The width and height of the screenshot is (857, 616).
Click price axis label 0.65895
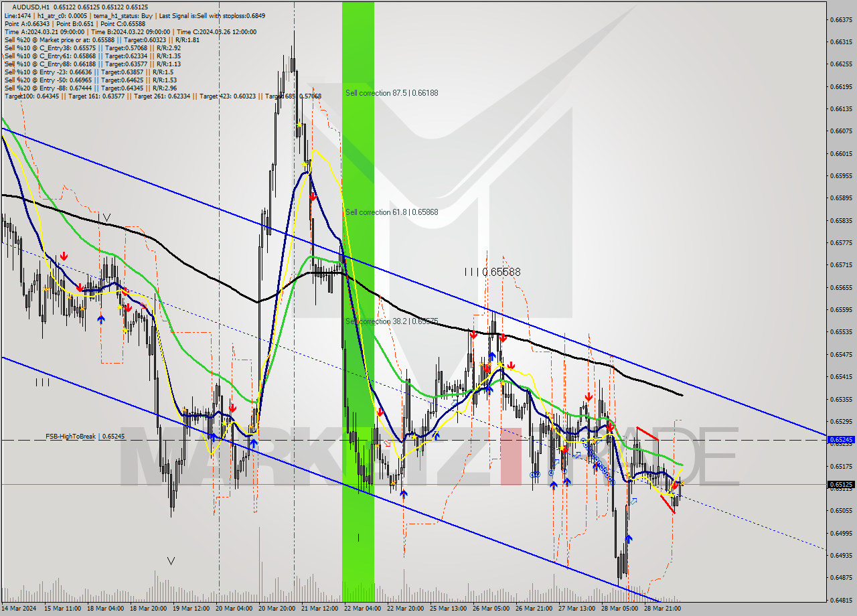(840, 198)
